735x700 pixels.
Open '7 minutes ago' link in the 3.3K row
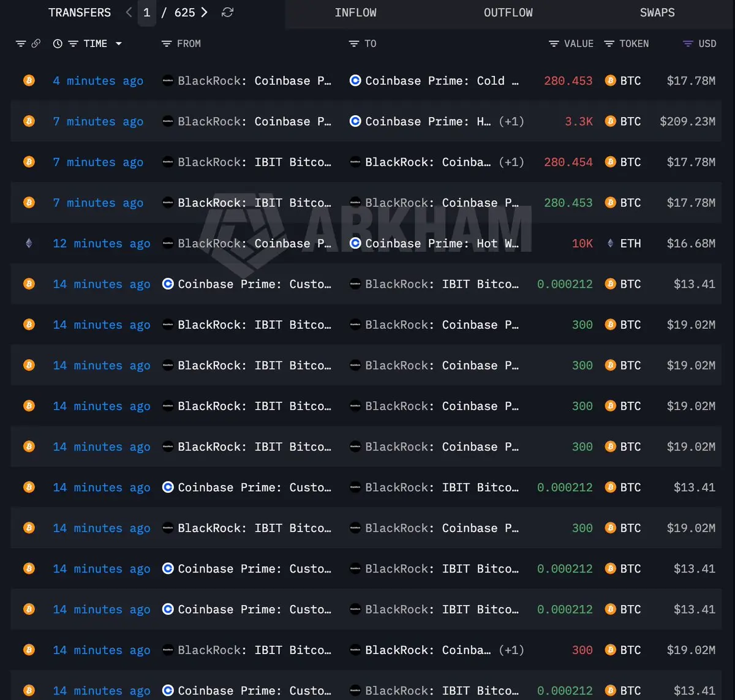pyautogui.click(x=98, y=121)
